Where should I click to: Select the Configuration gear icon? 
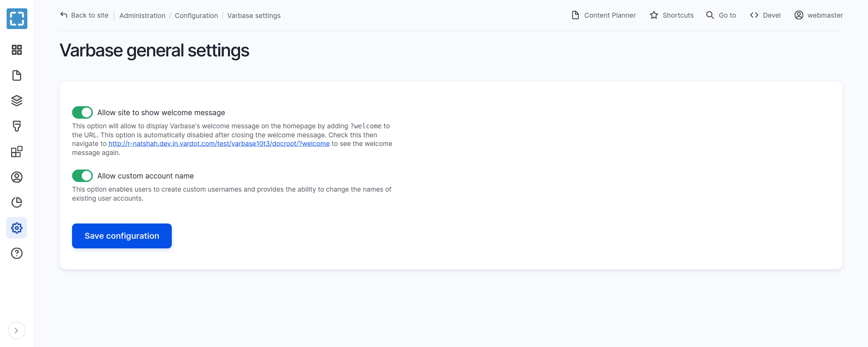click(17, 228)
